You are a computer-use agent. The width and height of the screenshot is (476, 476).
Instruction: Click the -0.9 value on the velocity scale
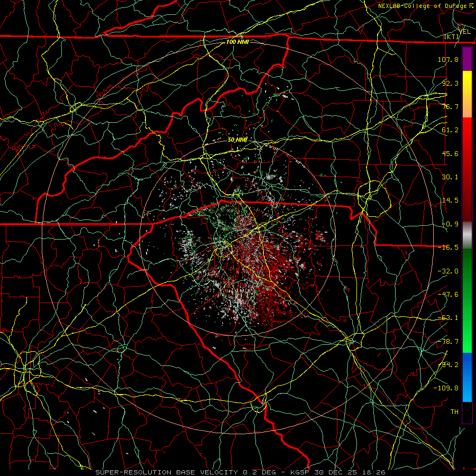click(450, 224)
